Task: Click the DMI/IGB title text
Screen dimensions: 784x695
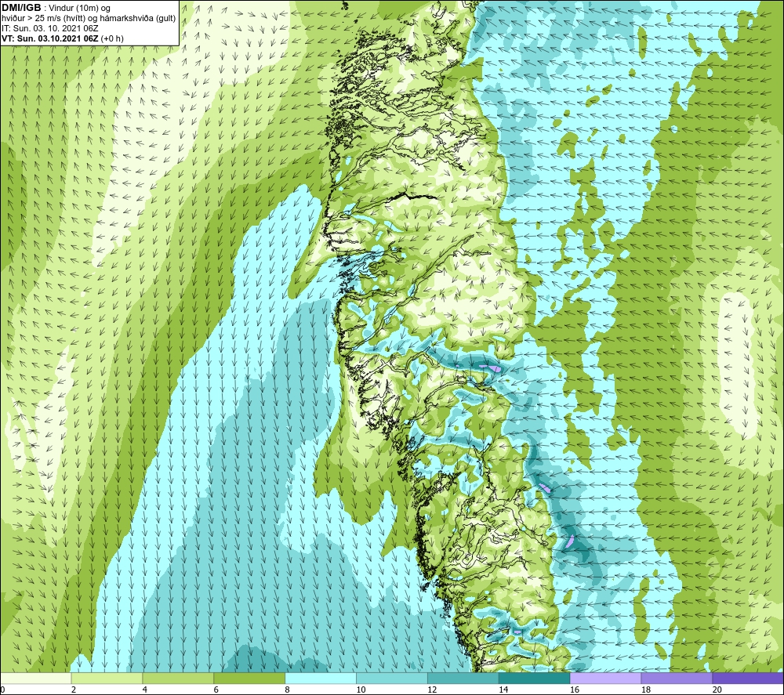Action: click(21, 8)
